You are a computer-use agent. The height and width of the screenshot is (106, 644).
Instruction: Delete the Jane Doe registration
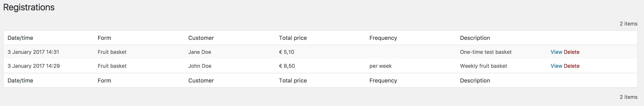pyautogui.click(x=572, y=52)
